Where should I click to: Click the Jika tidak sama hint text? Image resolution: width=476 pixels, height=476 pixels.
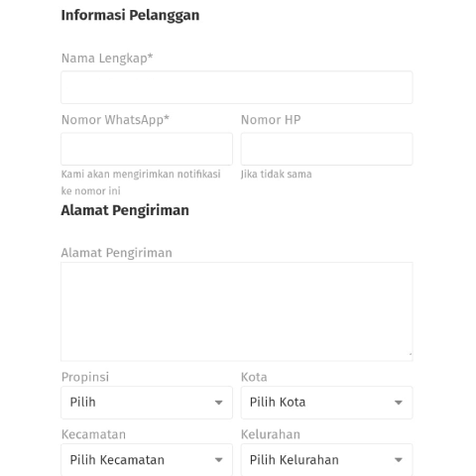(x=277, y=175)
